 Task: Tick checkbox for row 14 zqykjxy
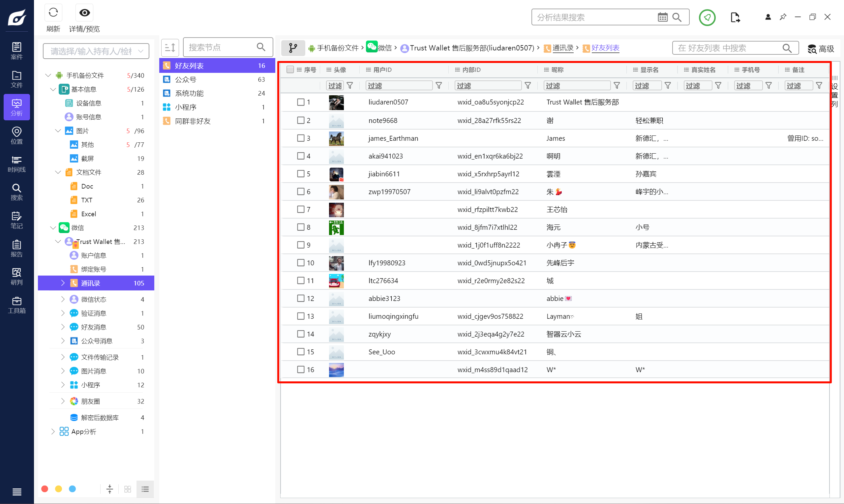[301, 334]
